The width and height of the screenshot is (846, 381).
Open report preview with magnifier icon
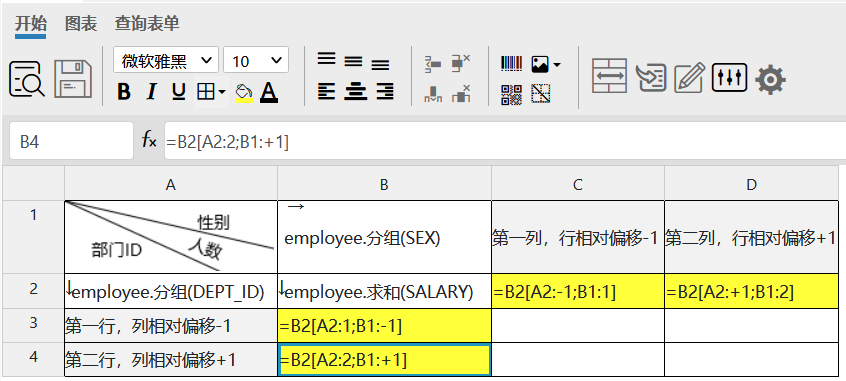click(x=26, y=79)
